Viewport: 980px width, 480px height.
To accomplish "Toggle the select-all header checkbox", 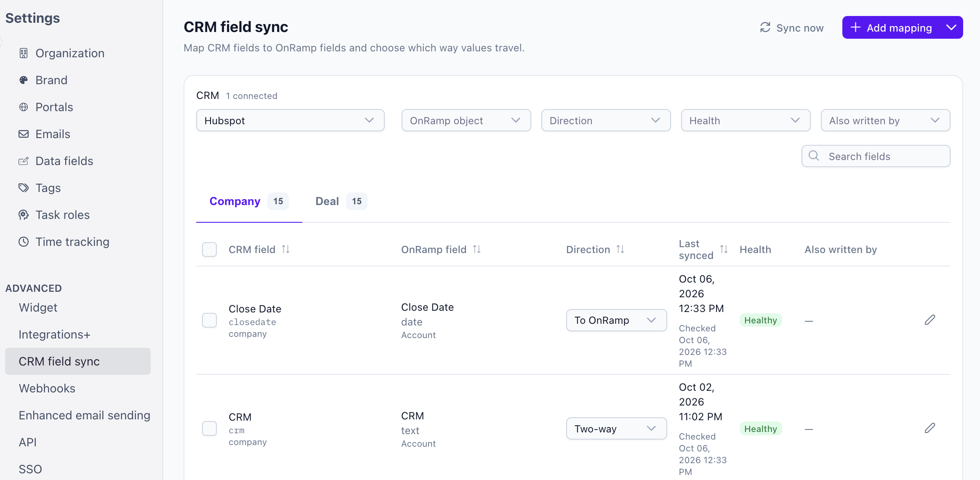I will [209, 249].
